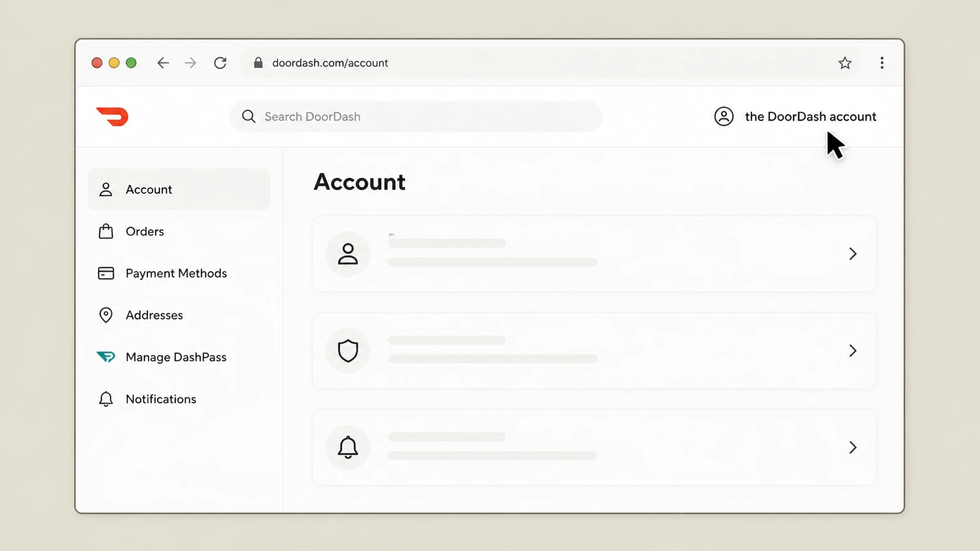Focus the Search DoorDash field
Screen dimensions: 980x551
416,117
